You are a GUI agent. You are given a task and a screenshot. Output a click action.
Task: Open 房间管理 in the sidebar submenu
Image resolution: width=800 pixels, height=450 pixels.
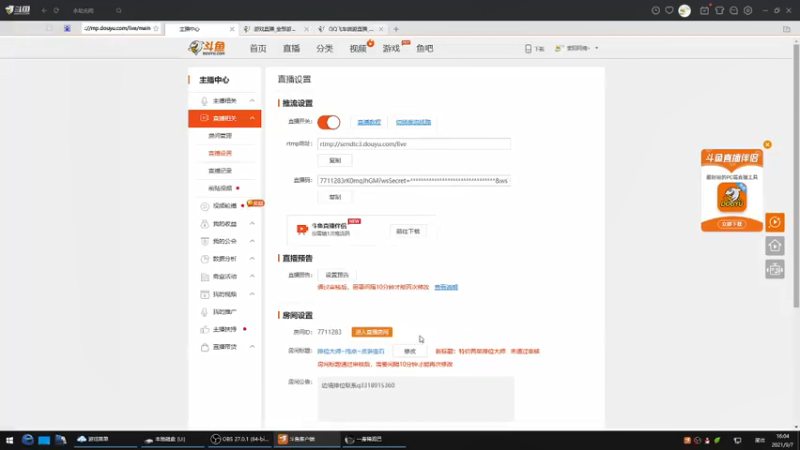tap(220, 136)
